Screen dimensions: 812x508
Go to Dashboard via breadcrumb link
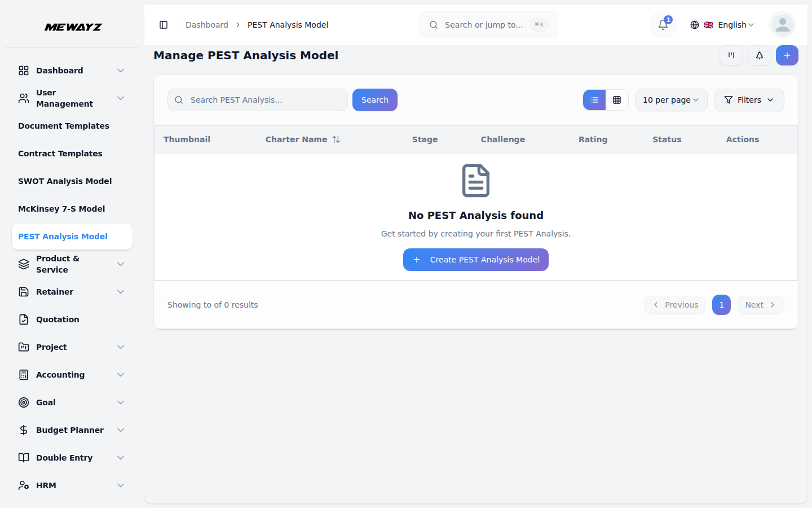coord(206,25)
